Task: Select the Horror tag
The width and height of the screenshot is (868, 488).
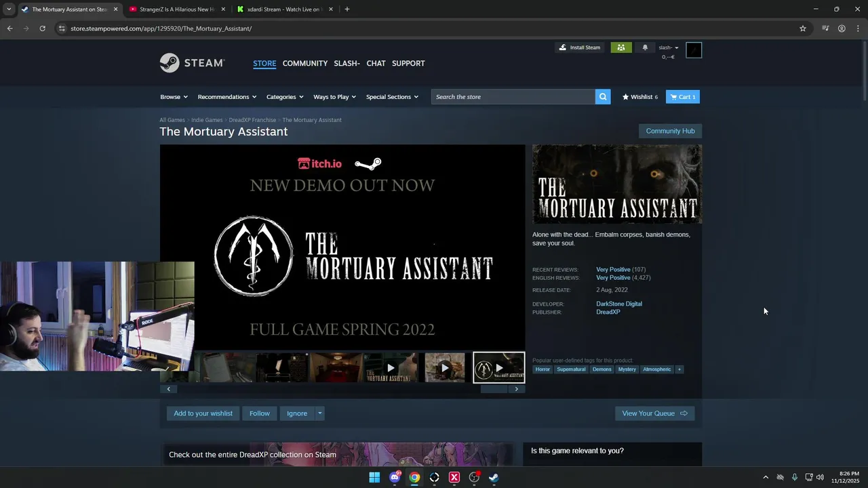Action: (542, 369)
